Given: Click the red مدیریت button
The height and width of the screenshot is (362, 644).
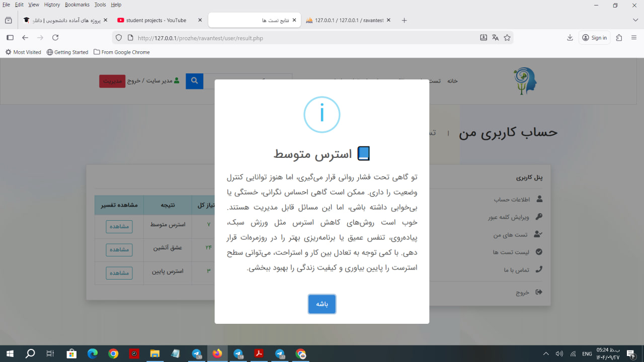Looking at the screenshot, I should pos(112,81).
